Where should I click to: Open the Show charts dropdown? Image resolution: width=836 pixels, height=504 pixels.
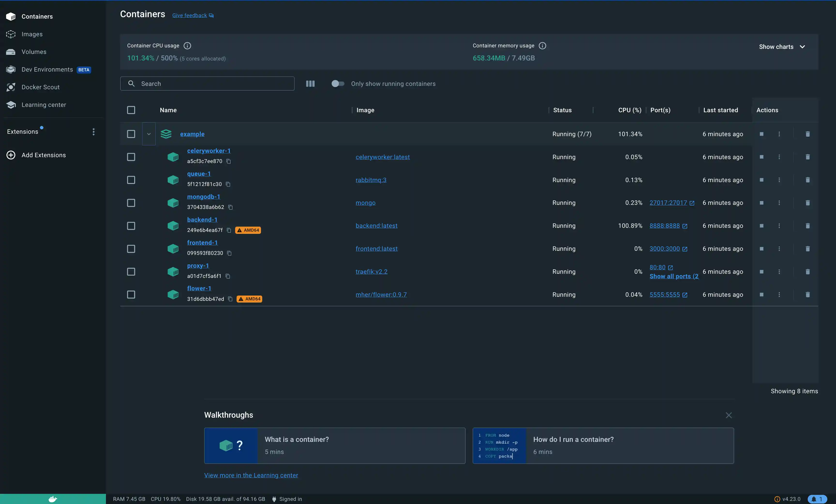(781, 46)
